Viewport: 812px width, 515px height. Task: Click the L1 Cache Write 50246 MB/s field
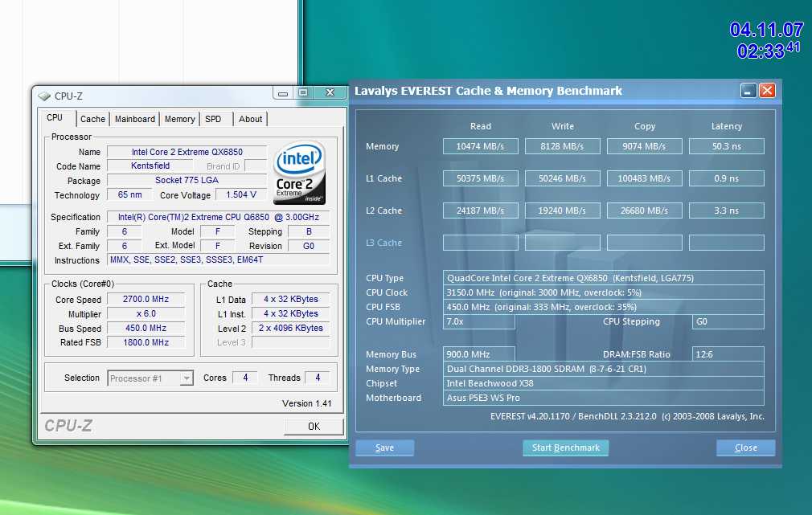(563, 178)
